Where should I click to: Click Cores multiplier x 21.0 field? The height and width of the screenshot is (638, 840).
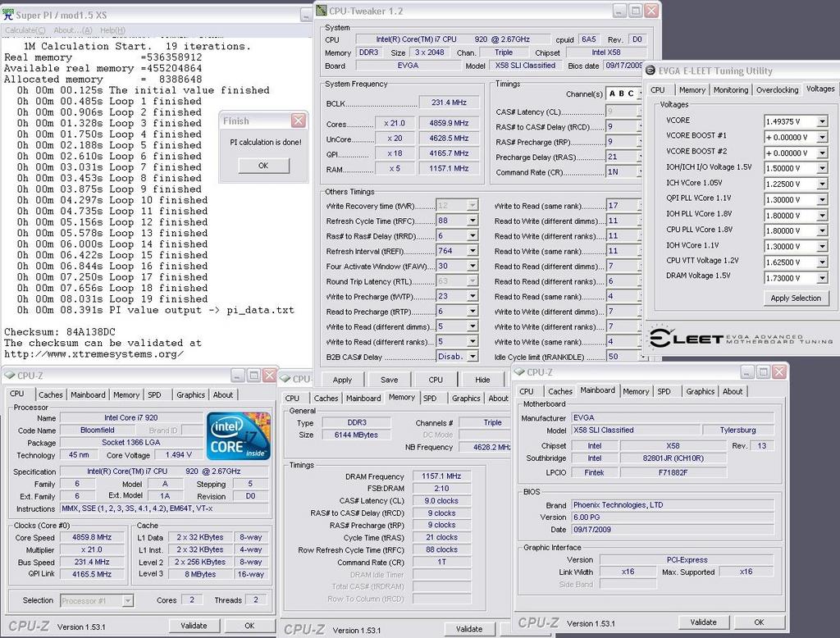tap(394, 123)
